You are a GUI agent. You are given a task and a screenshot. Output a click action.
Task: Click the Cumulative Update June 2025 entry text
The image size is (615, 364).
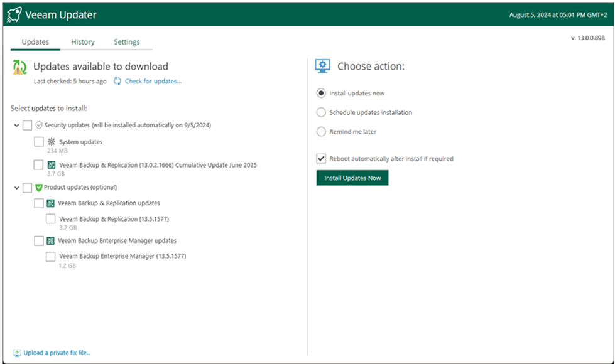(x=158, y=165)
